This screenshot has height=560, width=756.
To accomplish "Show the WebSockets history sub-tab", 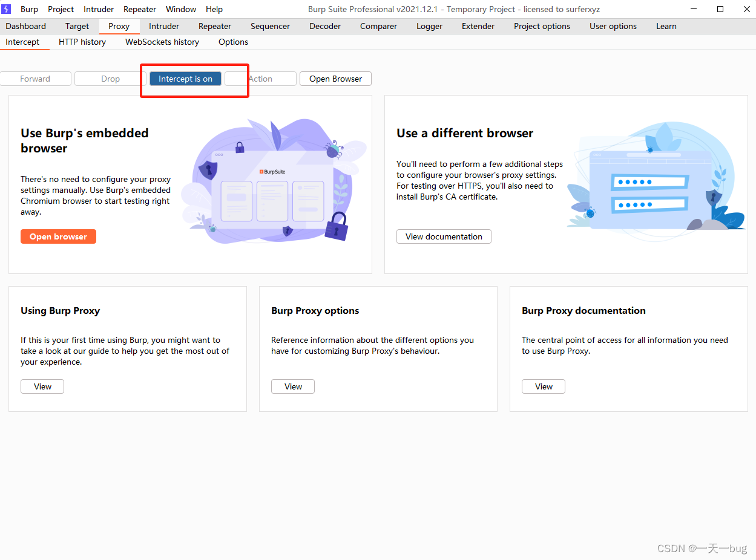I will (x=162, y=42).
